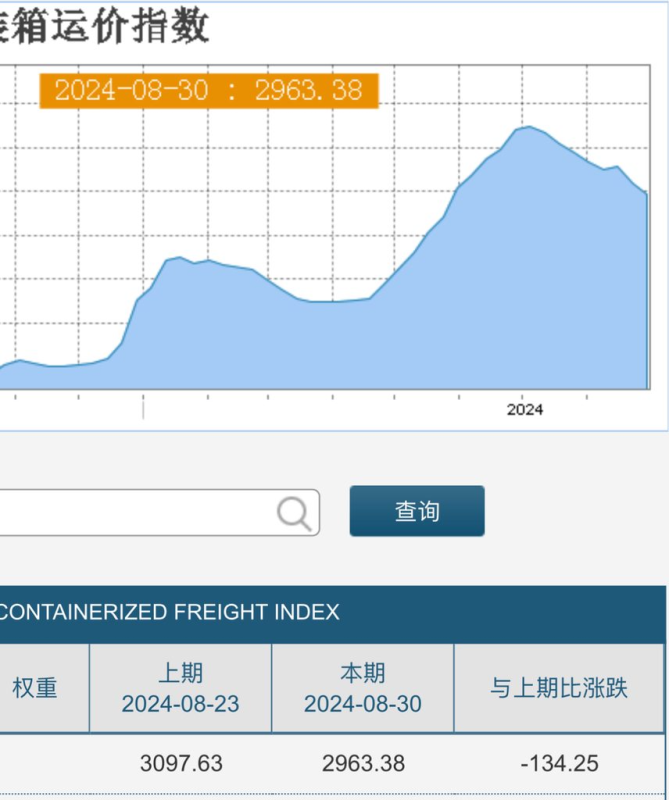Click the magnifier search icon
This screenshot has height=800, width=669.
(x=294, y=514)
